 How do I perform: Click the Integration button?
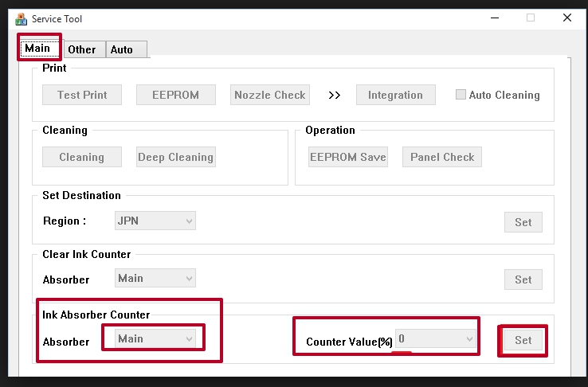[395, 95]
